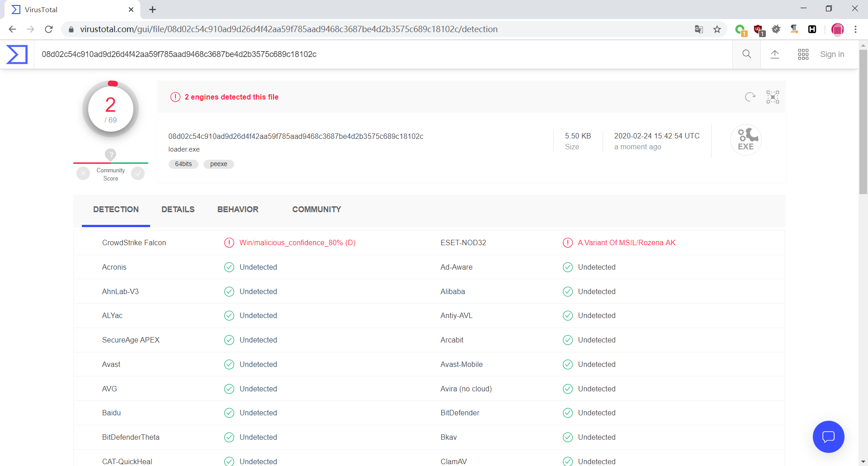Click the file hash in summary card

coord(296,136)
